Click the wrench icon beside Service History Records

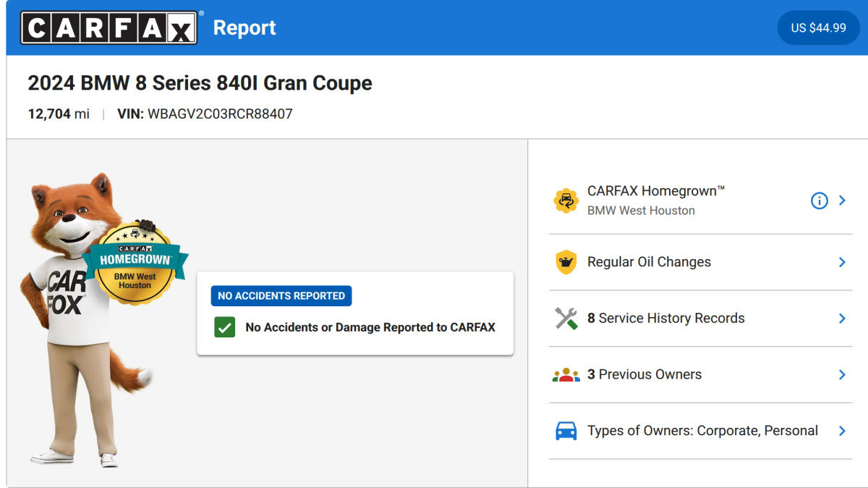(566, 319)
